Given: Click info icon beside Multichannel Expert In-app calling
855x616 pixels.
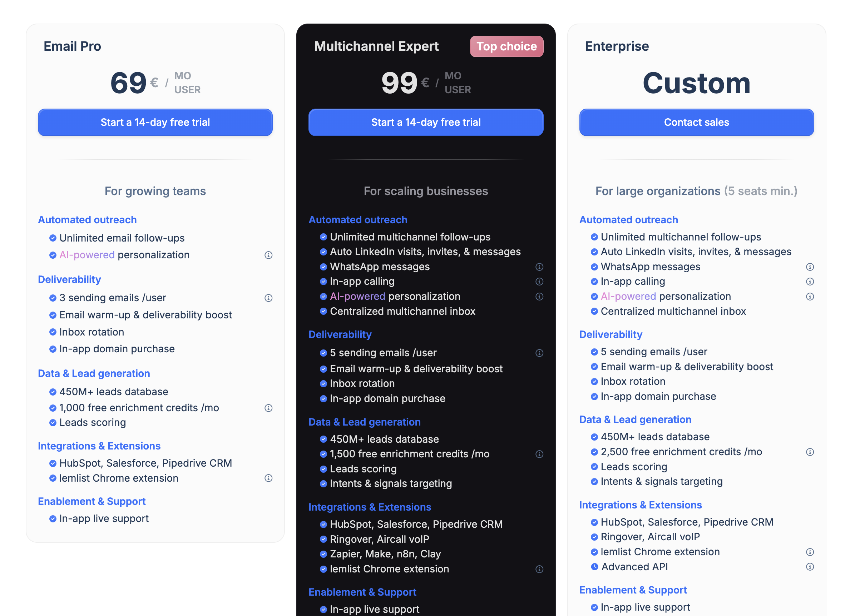Looking at the screenshot, I should (x=539, y=282).
